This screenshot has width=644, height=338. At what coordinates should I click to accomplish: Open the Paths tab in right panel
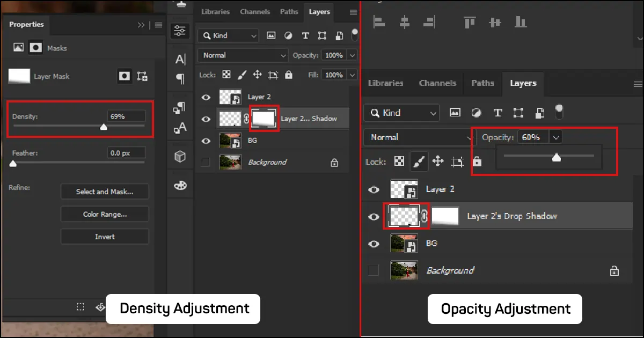[482, 83]
